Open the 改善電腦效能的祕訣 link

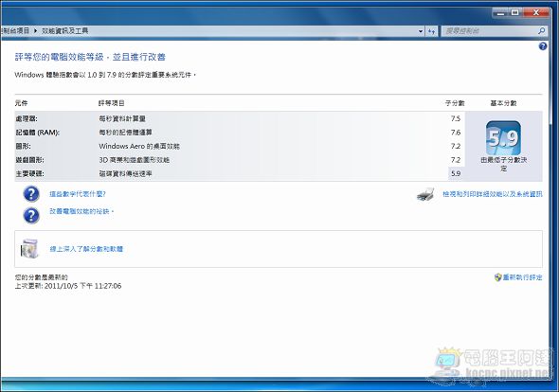point(81,211)
